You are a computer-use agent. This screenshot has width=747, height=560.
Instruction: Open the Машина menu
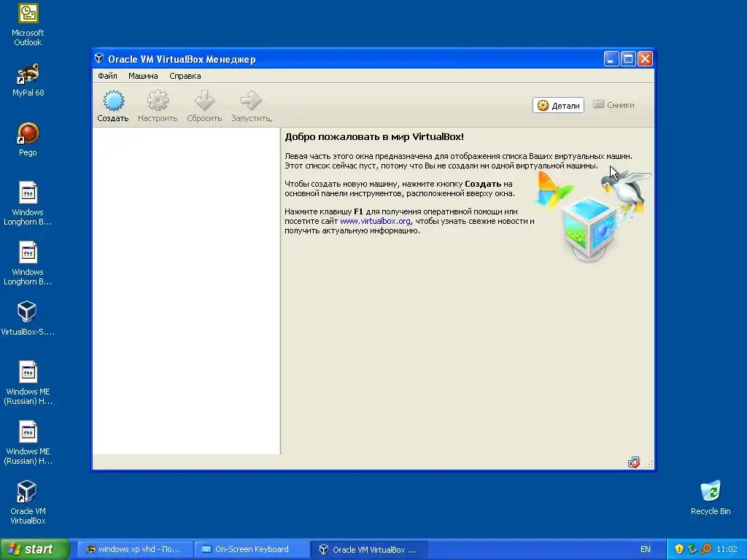(x=143, y=76)
